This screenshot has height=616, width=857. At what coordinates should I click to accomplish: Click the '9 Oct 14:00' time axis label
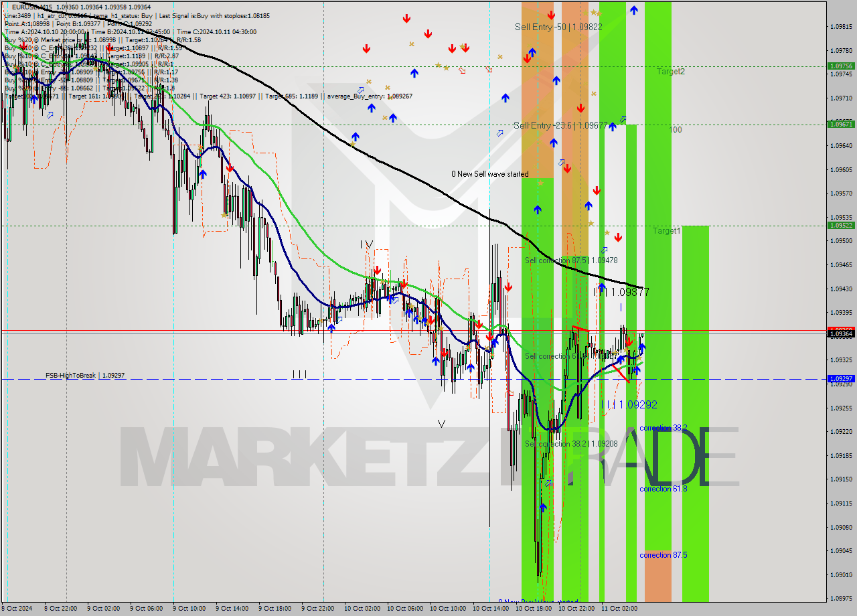click(x=232, y=609)
